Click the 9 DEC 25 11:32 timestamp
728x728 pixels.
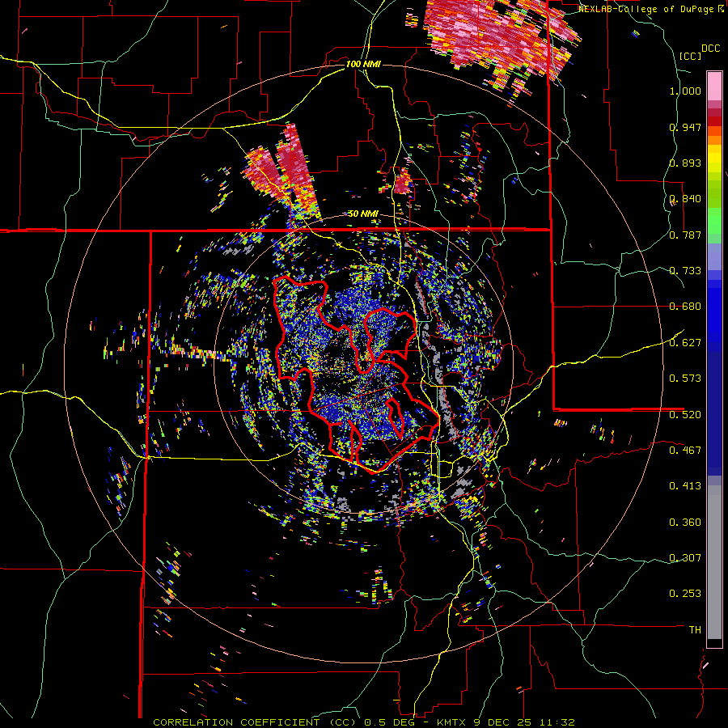(524, 722)
